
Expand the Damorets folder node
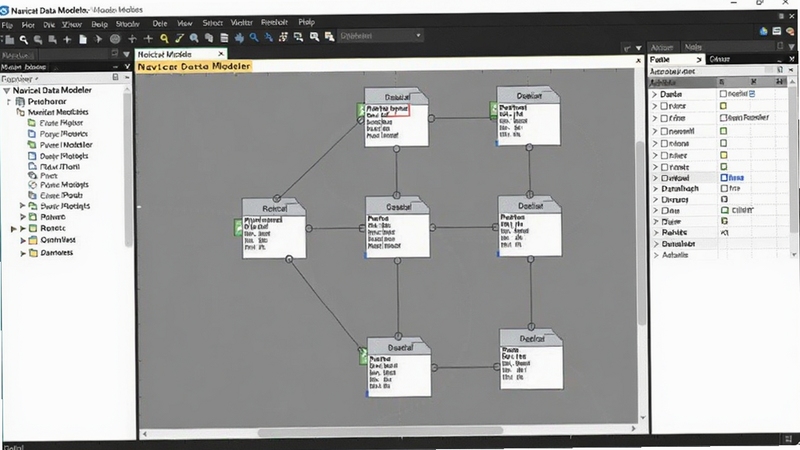[x=22, y=253]
